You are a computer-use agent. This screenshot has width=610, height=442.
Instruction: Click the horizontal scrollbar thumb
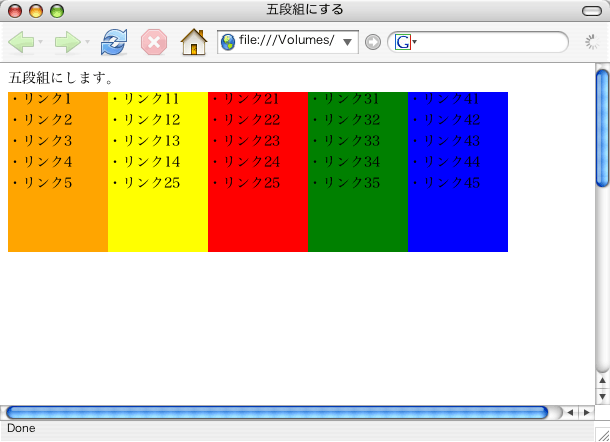point(276,412)
